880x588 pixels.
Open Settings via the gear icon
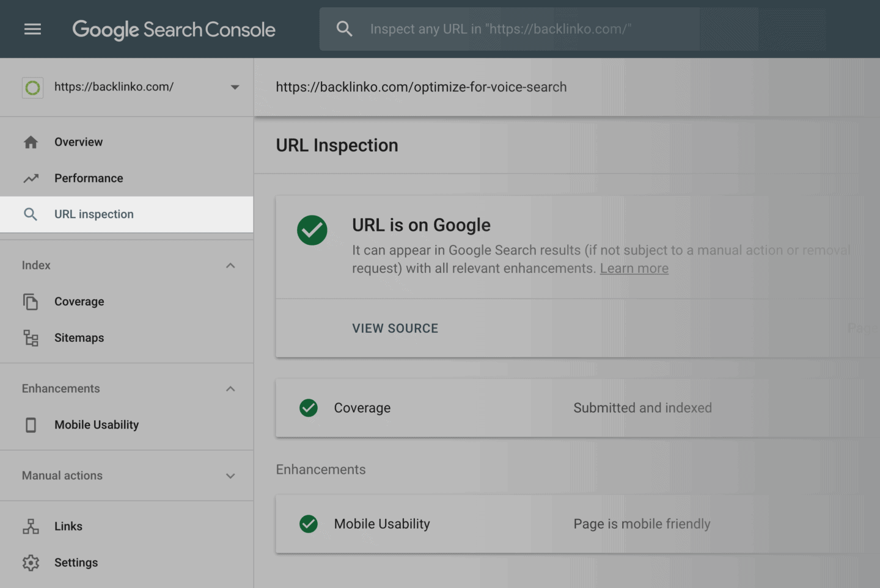click(x=31, y=562)
